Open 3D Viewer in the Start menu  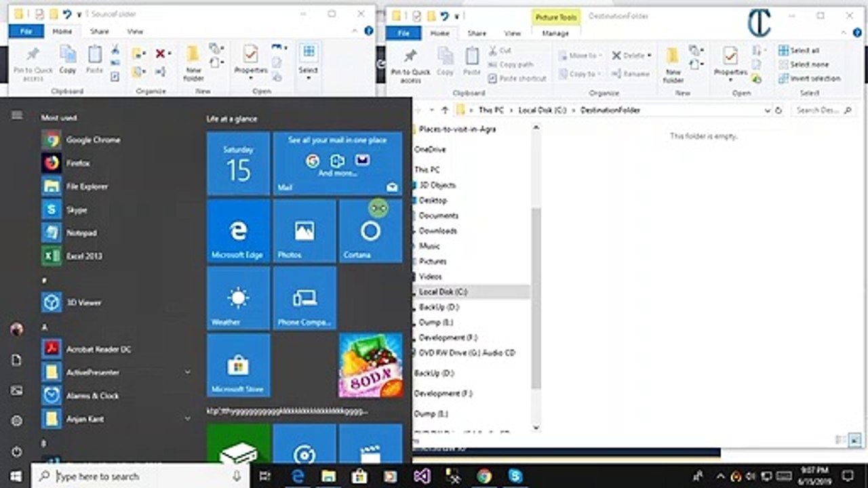[72, 302]
